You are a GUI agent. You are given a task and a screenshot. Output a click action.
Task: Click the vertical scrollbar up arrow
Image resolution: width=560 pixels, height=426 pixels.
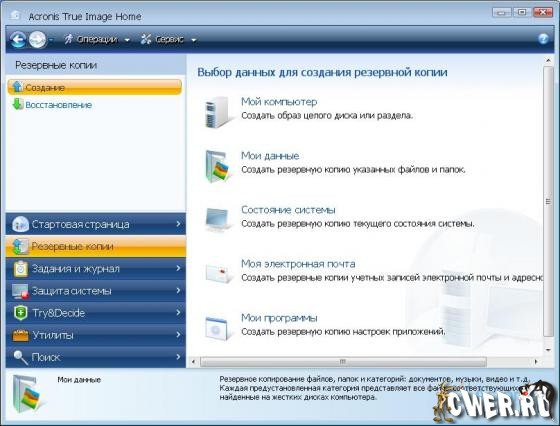pyautogui.click(x=548, y=61)
